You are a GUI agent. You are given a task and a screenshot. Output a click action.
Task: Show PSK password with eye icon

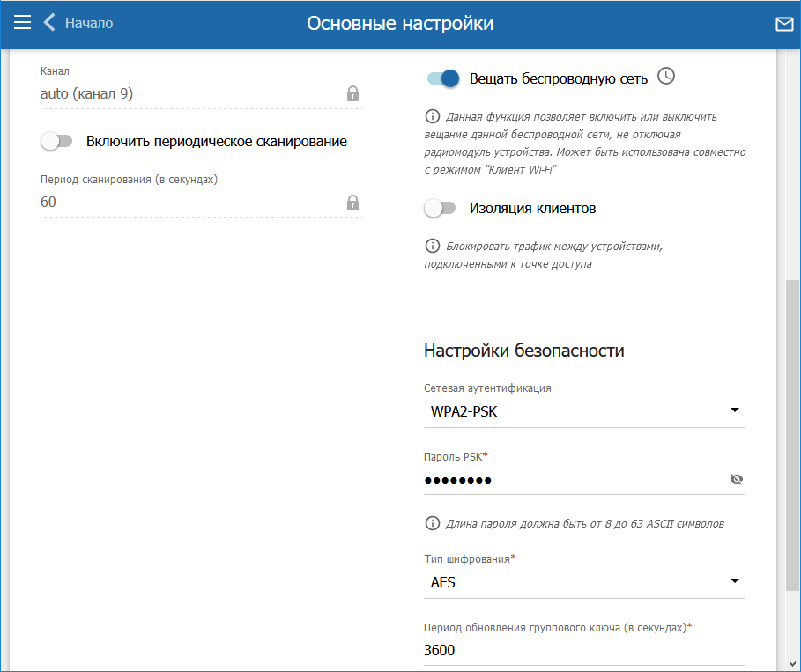pyautogui.click(x=737, y=479)
